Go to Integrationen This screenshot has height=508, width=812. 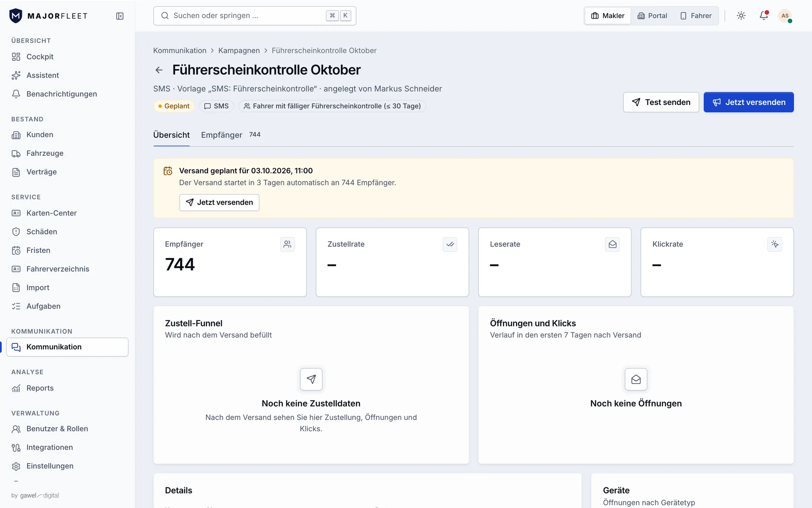click(67, 447)
